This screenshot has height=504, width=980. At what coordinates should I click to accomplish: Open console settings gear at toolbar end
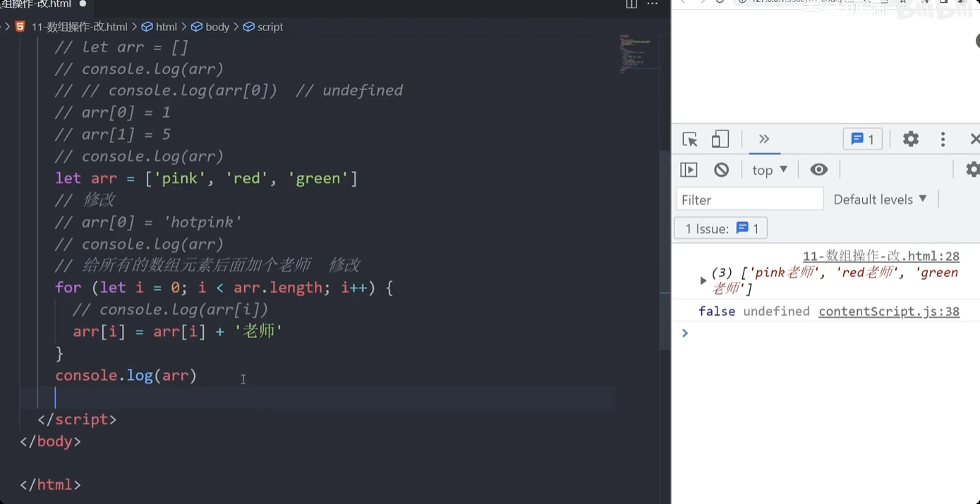pos(973,169)
